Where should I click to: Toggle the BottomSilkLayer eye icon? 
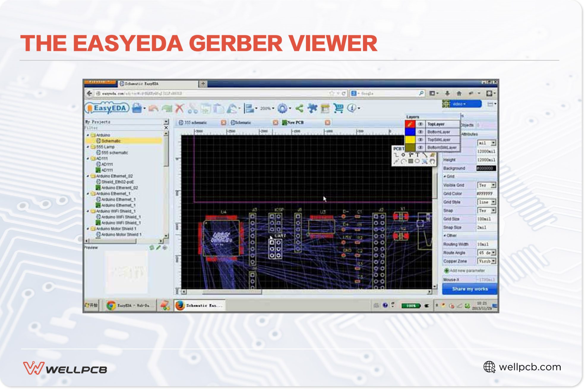421,148
